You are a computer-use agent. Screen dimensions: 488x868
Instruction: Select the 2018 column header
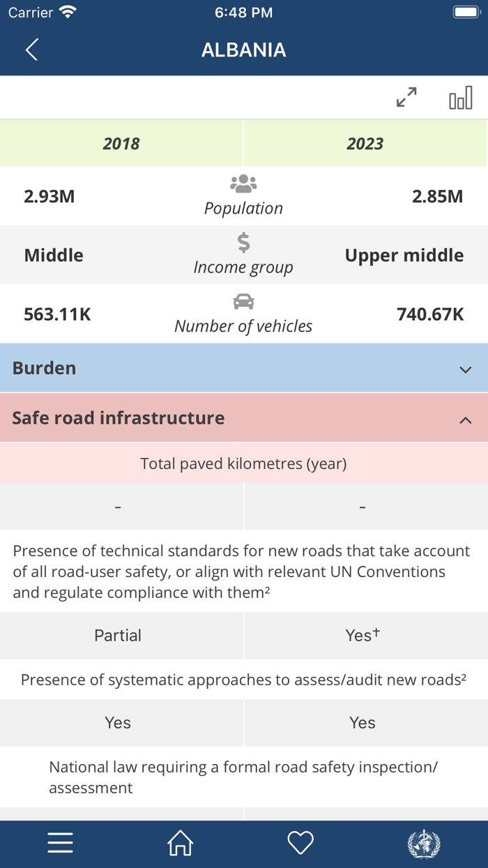[x=121, y=143]
